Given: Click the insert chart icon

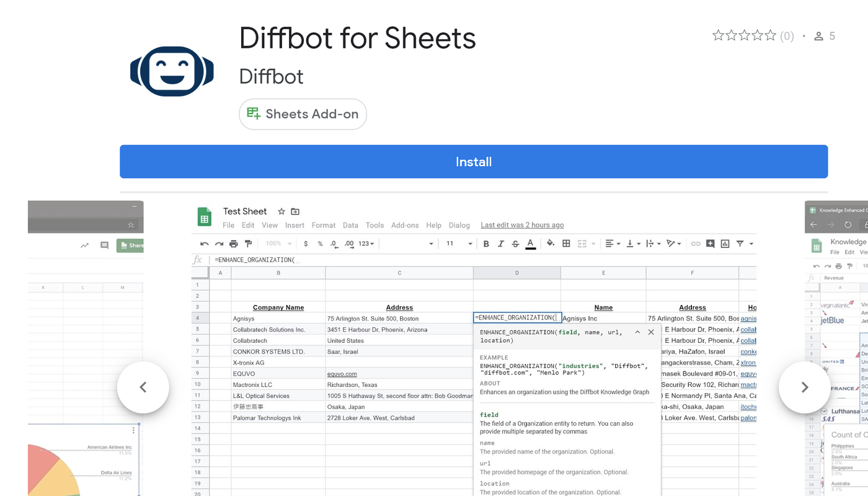Looking at the screenshot, I should tap(725, 244).
